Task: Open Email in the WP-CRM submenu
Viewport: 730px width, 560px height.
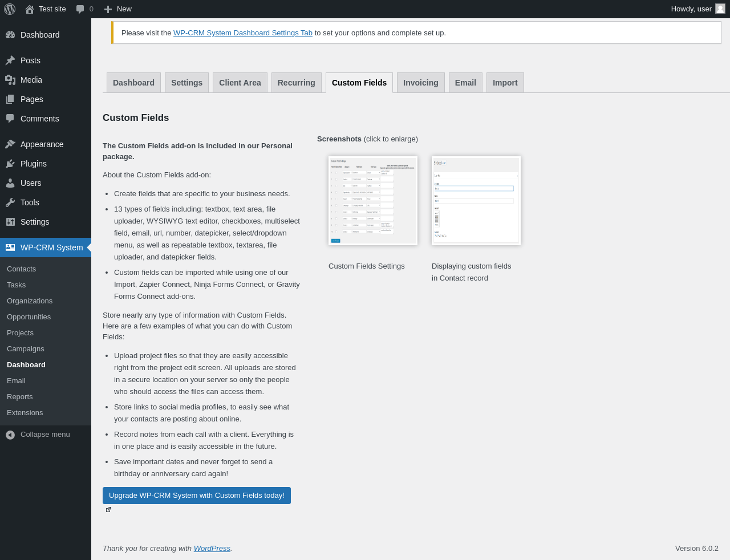Action: pyautogui.click(x=16, y=381)
